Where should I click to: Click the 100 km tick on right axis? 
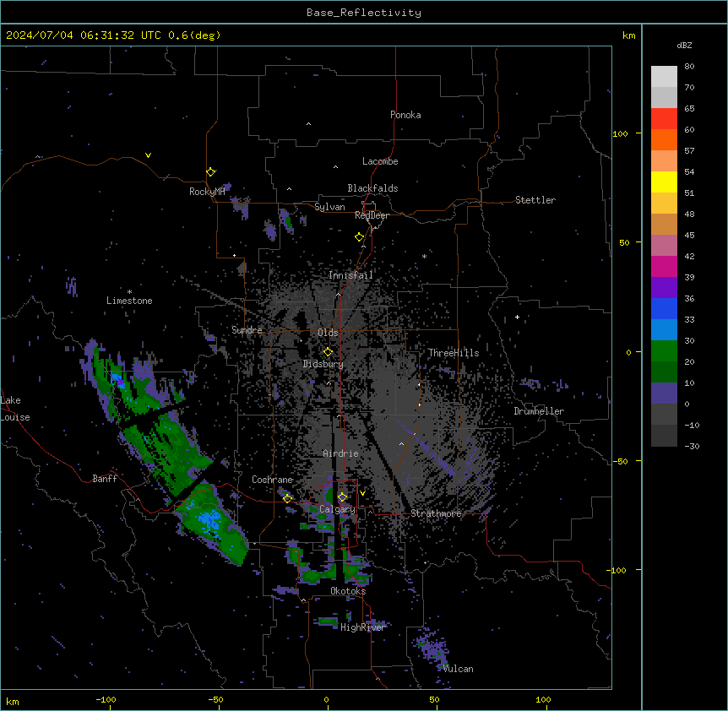[x=620, y=133]
